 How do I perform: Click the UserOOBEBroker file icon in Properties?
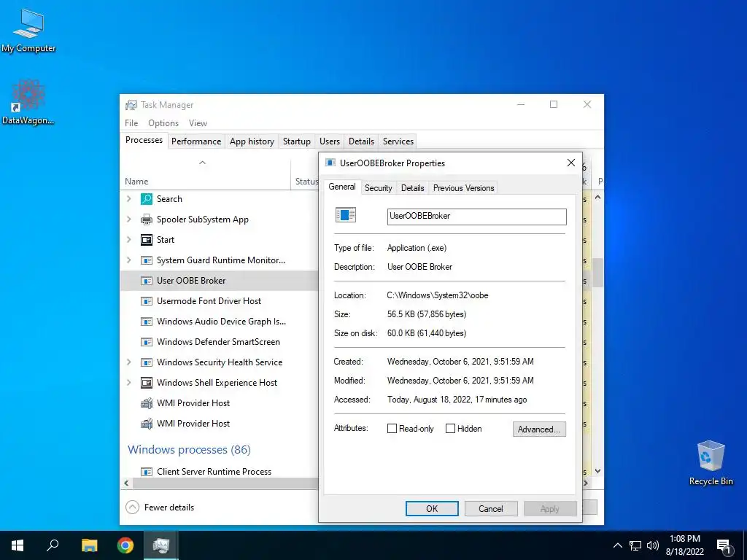point(345,215)
